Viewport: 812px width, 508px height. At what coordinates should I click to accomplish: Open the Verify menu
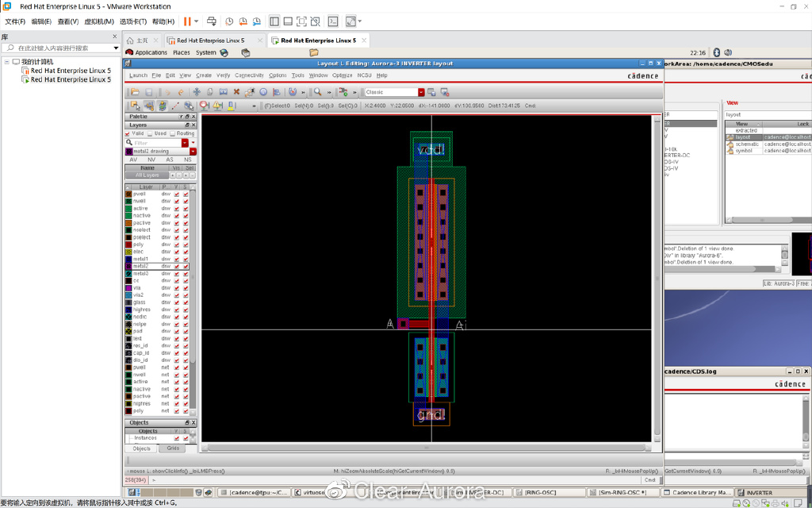223,75
